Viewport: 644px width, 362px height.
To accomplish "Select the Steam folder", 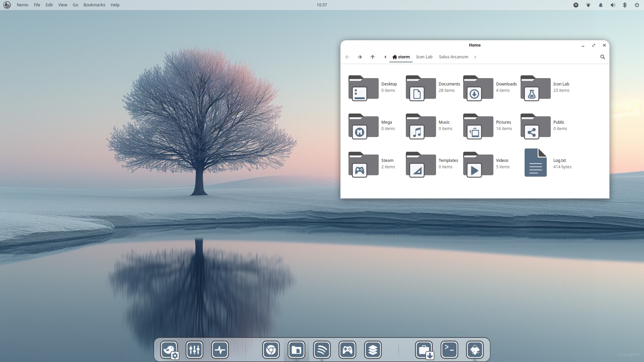I will [363, 164].
